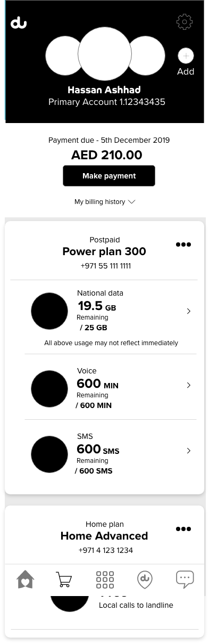Open the chat bubble tab
Screen dimensions: 209x644
(x=185, y=579)
